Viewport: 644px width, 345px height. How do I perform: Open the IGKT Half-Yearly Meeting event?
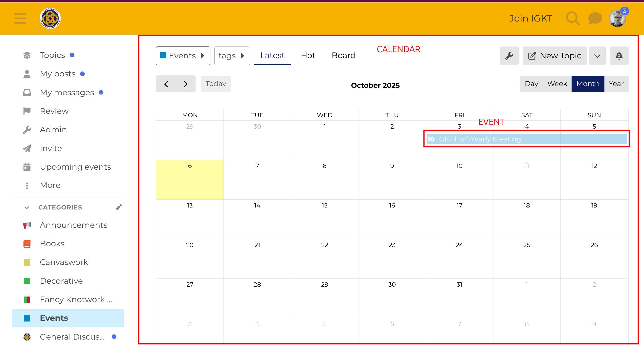[479, 139]
